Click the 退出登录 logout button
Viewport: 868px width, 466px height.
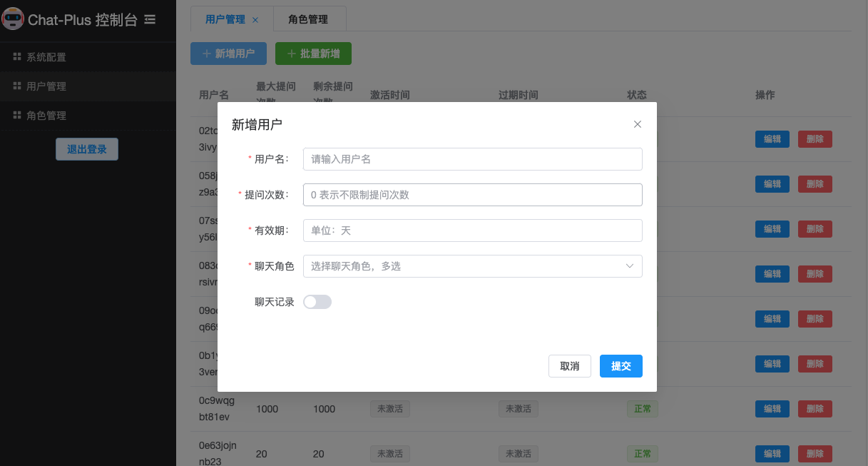(x=86, y=148)
